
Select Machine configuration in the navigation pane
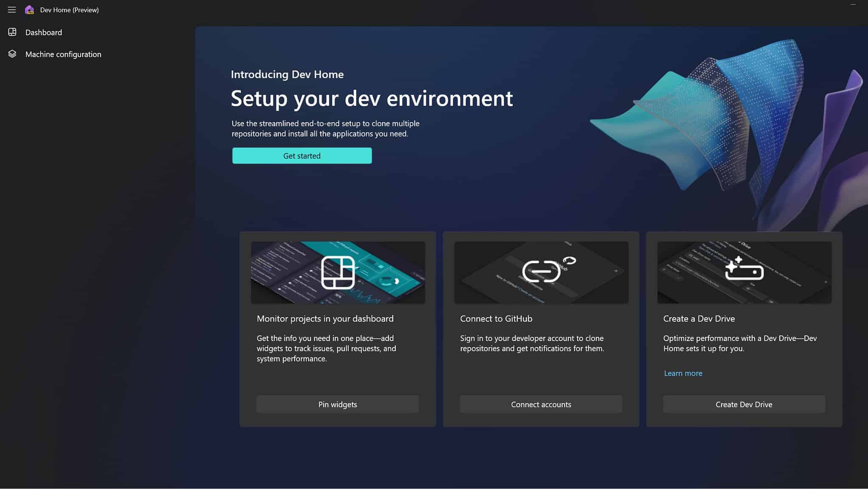point(64,54)
